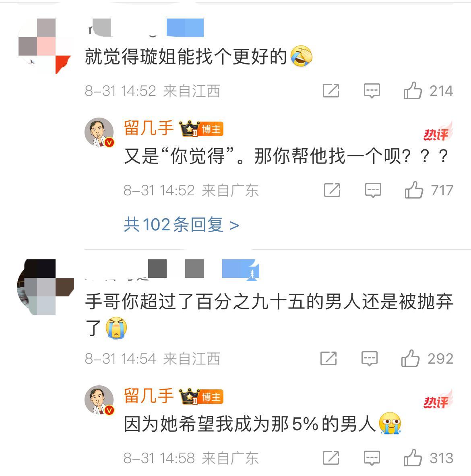This screenshot has width=471, height=476.
Task: Forward the 手哥你超过了百分之九十五 comment
Action: (328, 358)
